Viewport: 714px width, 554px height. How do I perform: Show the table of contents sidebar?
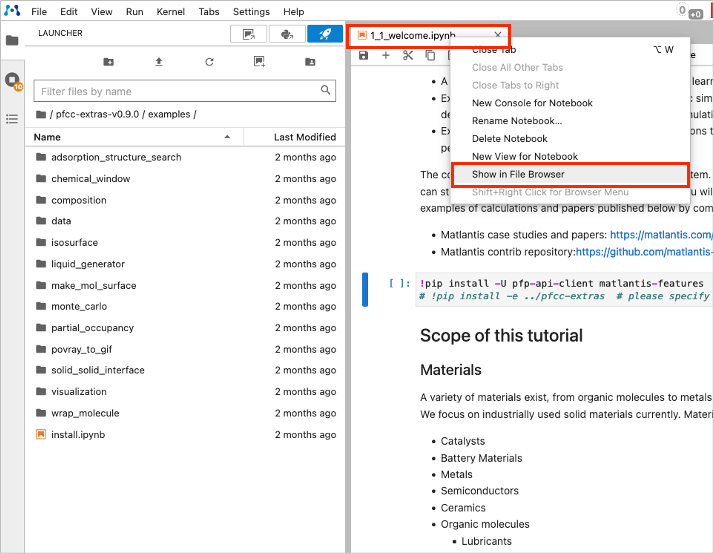pos(12,118)
